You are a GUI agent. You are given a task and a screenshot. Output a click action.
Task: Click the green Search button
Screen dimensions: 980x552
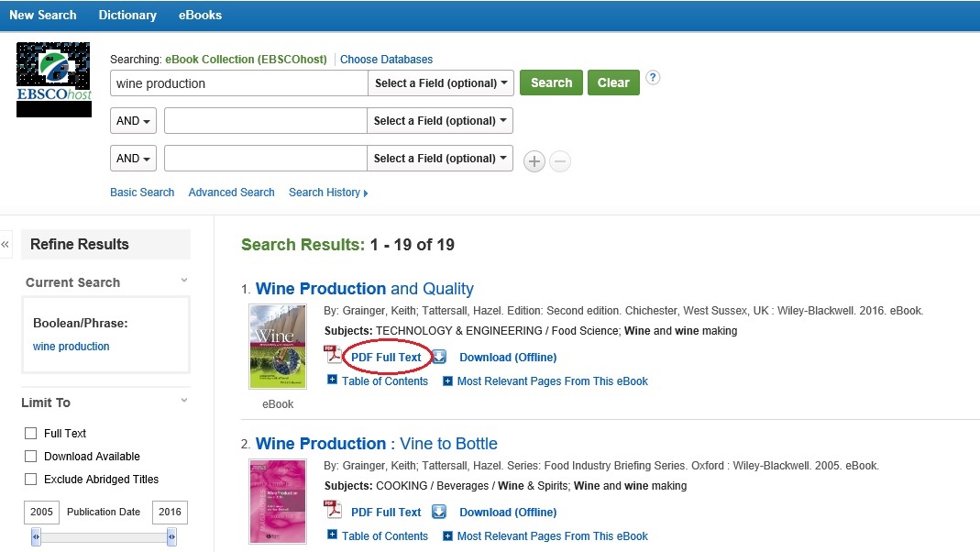coord(551,83)
